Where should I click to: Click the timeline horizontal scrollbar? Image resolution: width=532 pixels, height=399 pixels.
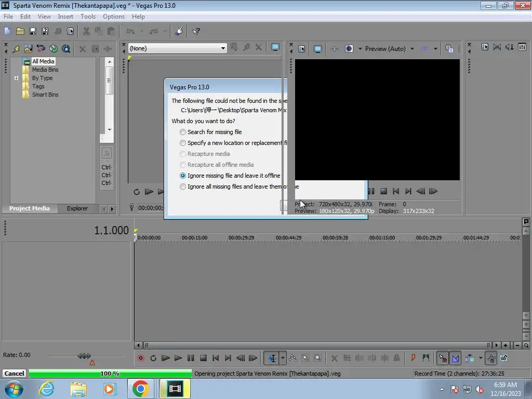pyautogui.click(x=317, y=345)
